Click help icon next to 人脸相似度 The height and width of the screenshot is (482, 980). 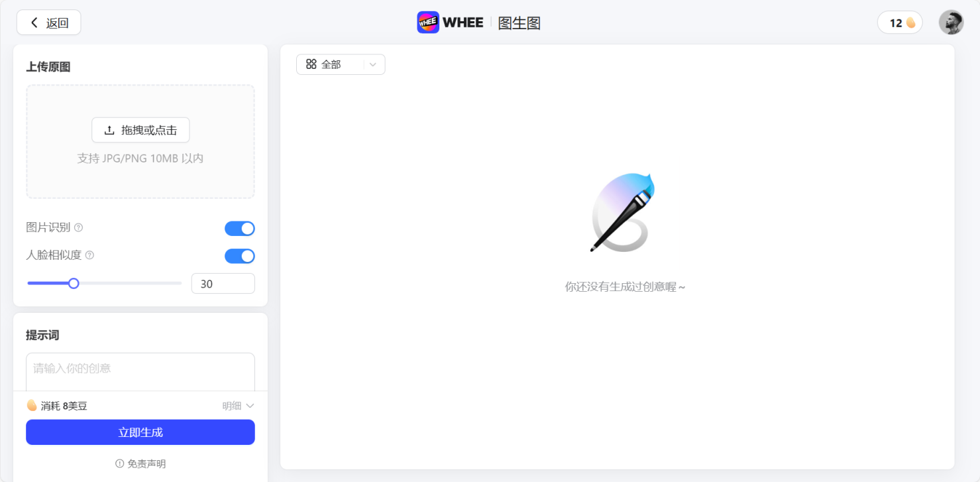pyautogui.click(x=89, y=255)
